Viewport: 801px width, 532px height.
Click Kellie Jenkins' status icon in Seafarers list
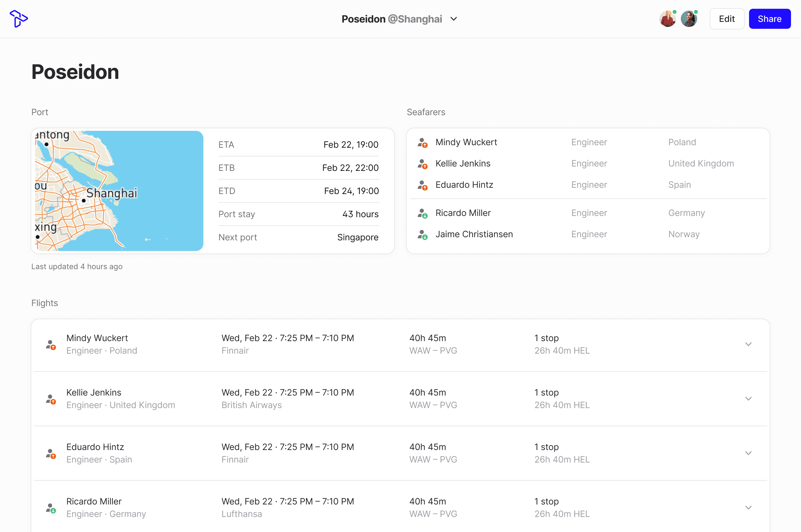[422, 164]
